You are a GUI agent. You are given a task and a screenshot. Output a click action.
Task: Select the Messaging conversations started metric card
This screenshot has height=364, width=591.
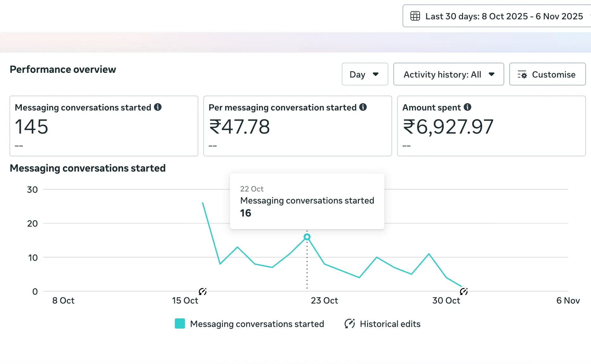104,126
